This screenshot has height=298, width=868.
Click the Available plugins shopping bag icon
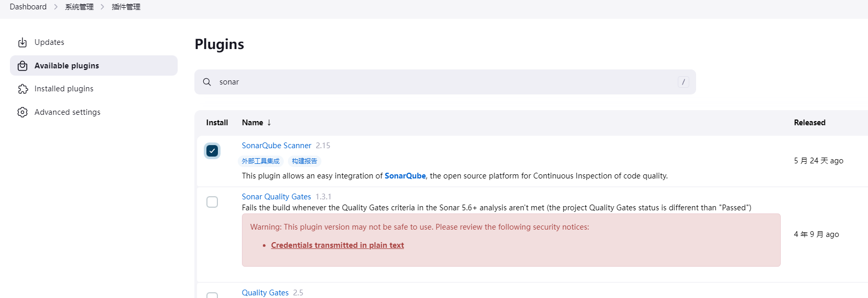tap(22, 66)
